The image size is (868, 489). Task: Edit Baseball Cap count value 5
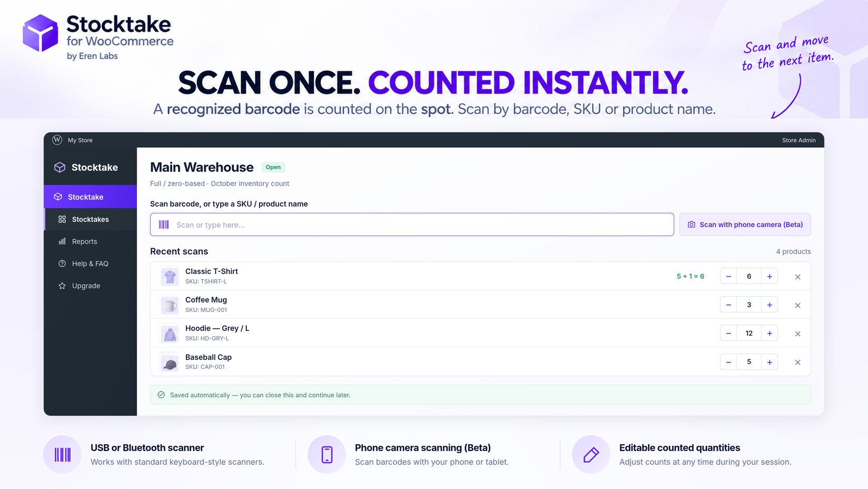749,361
